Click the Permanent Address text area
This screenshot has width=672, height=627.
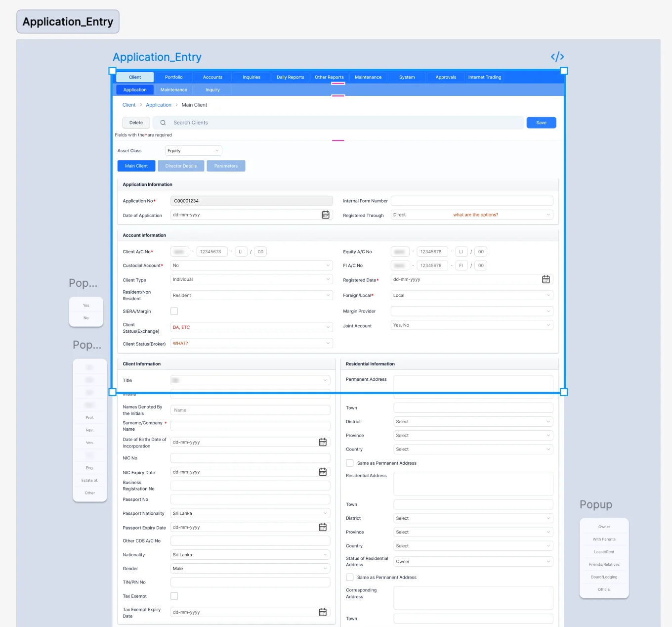[473, 387]
